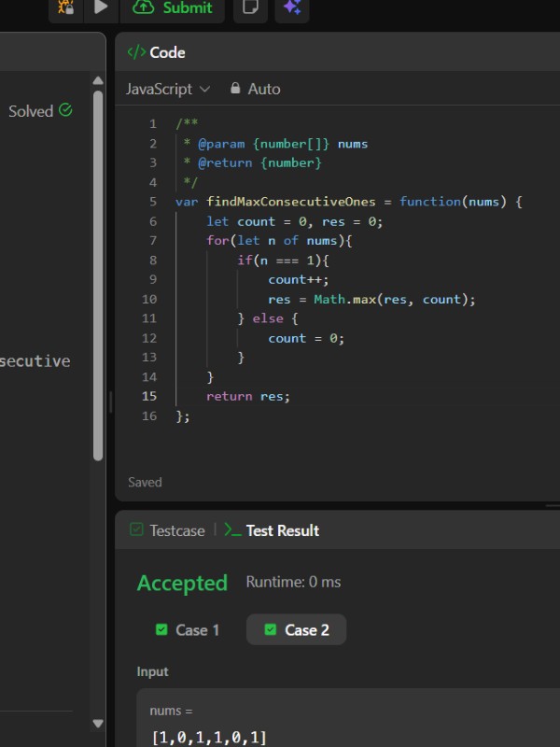Click the Solved checkmark status icon
This screenshot has width=560, height=747.
(65, 110)
